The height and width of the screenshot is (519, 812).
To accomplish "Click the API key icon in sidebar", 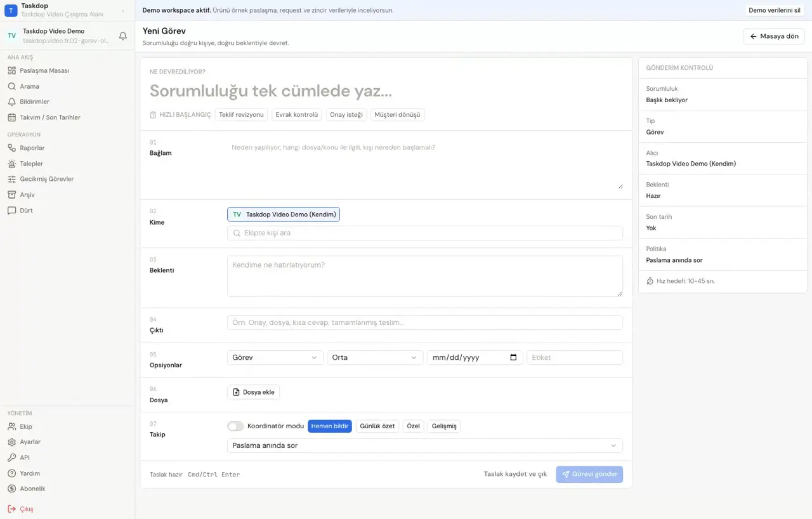I will pos(12,457).
